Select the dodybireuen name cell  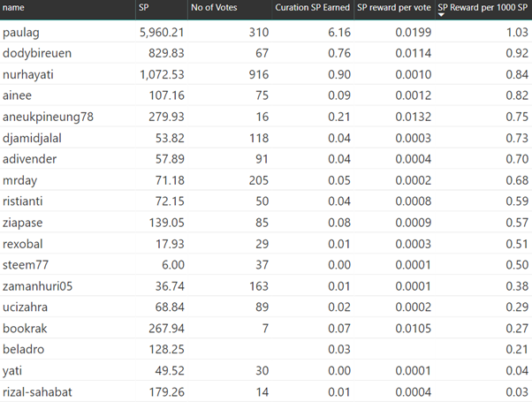tap(37, 53)
